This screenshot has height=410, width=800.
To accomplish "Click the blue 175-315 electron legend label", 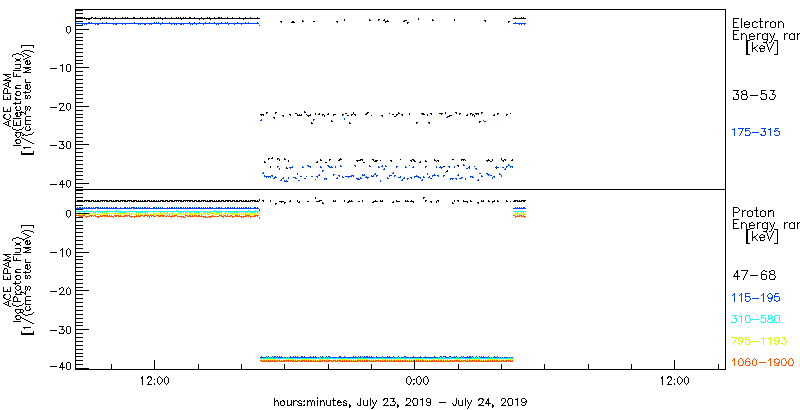I will pos(756,133).
